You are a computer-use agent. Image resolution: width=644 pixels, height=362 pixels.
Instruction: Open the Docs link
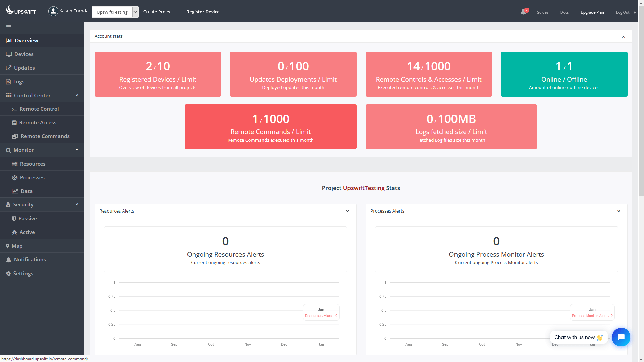[x=565, y=12]
